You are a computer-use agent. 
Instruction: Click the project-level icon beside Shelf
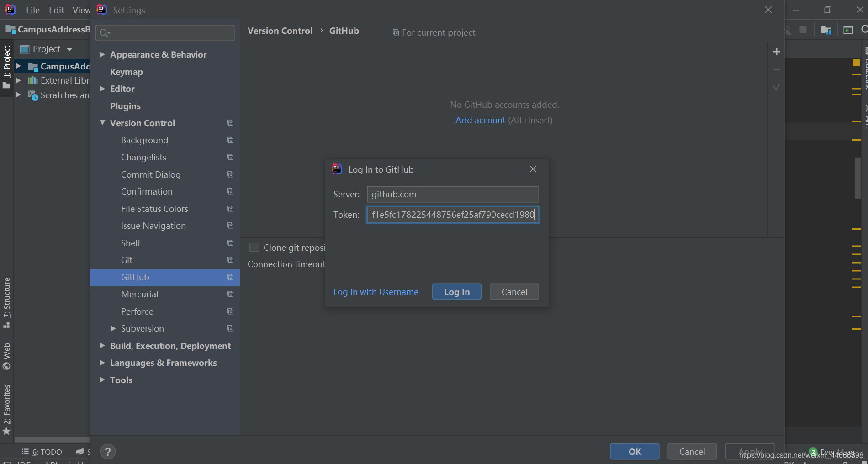230,243
